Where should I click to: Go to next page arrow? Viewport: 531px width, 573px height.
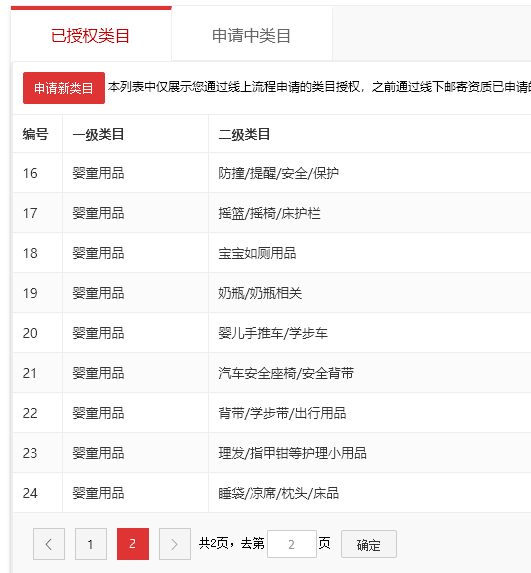pos(175,544)
